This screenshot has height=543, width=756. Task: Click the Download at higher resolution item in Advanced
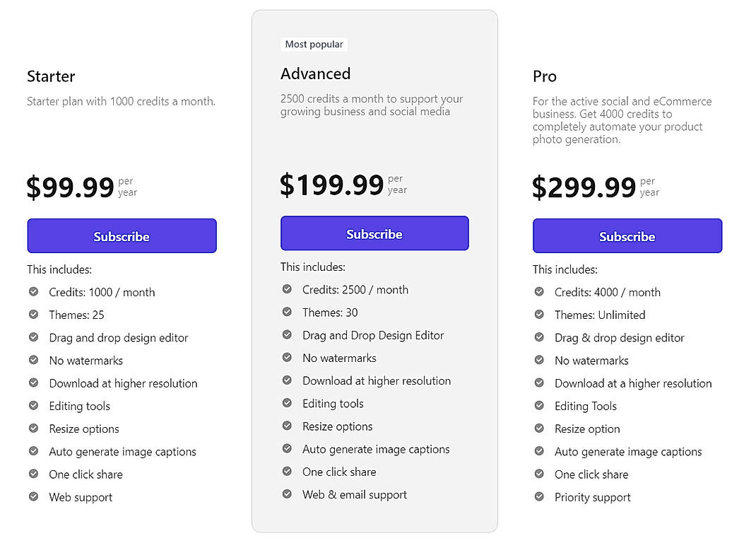click(x=376, y=380)
